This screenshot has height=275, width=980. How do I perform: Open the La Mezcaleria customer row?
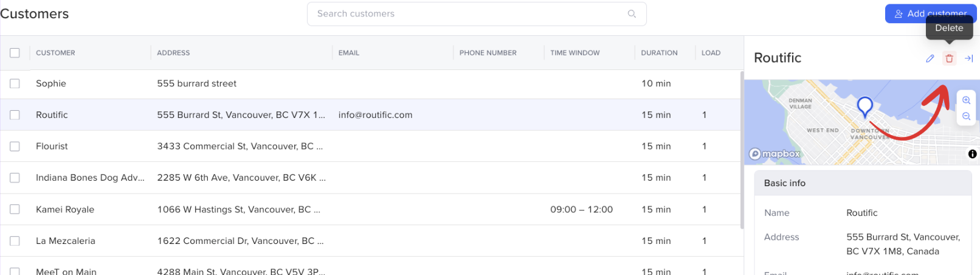point(66,241)
